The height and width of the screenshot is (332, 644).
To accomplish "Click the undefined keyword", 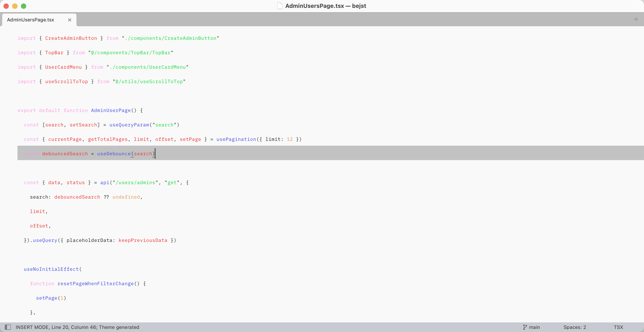I will [x=126, y=197].
